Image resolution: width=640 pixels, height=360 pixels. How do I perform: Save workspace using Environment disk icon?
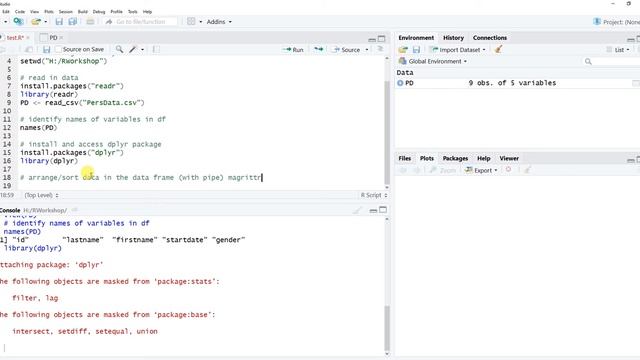click(x=416, y=49)
